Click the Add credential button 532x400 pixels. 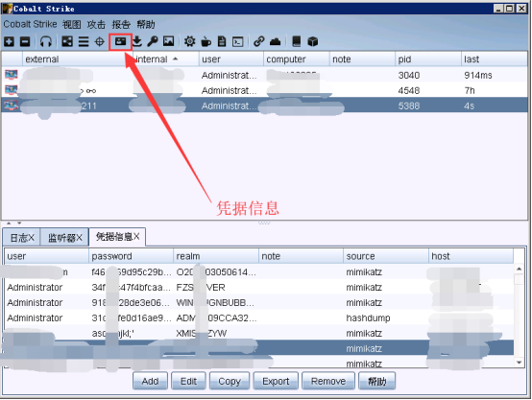150,382
